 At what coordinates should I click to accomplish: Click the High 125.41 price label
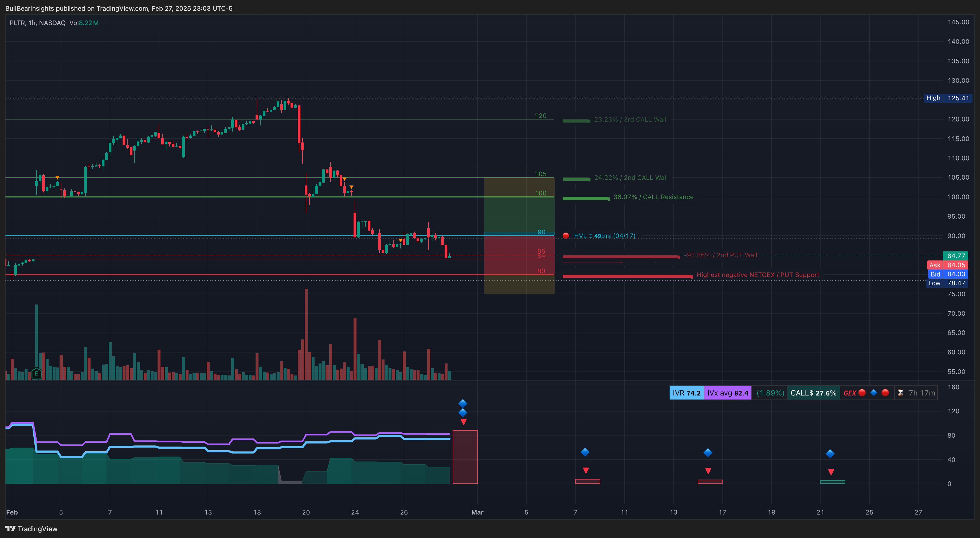948,98
